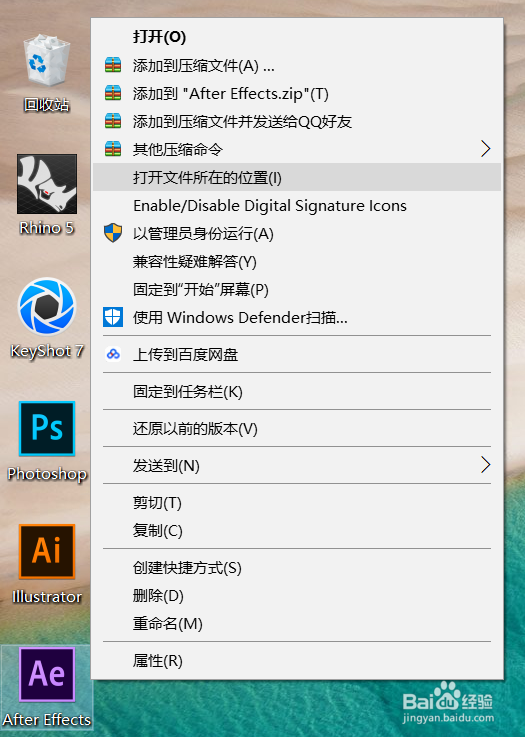Choose 添加到压缩文件并发送给QQ好友 entry
525x737 pixels.
click(x=297, y=121)
